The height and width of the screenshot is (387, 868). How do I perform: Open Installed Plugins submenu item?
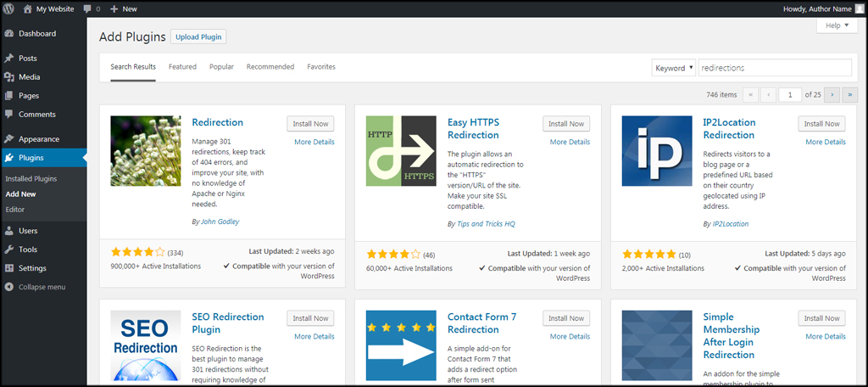pyautogui.click(x=31, y=179)
